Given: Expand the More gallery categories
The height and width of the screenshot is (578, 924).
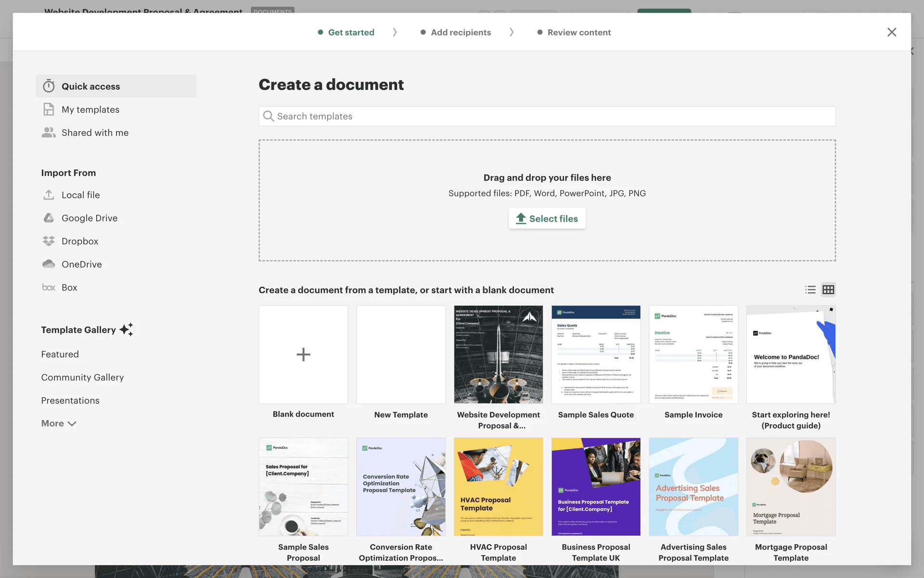Looking at the screenshot, I should pos(59,423).
